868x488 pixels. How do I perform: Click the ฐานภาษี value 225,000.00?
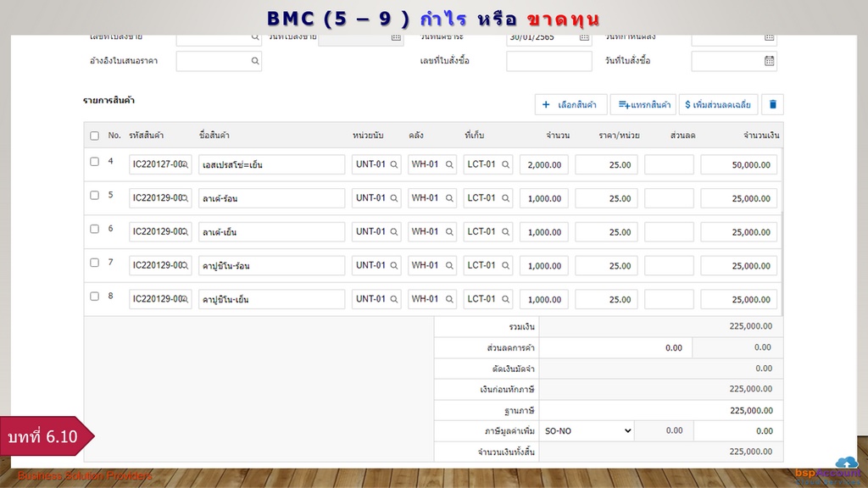751,411
